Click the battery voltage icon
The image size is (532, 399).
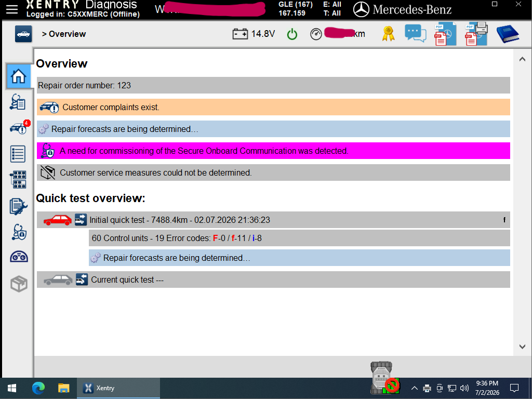240,34
